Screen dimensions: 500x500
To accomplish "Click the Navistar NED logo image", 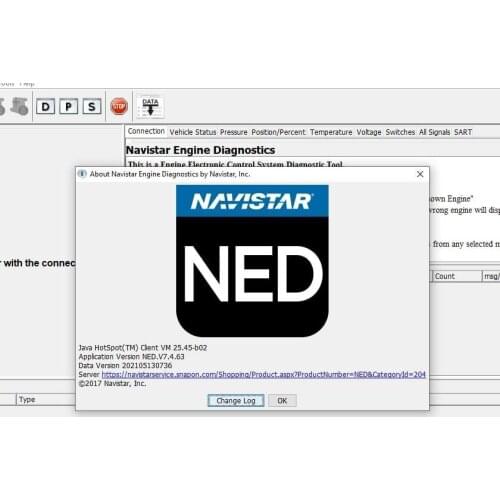I will (252, 261).
